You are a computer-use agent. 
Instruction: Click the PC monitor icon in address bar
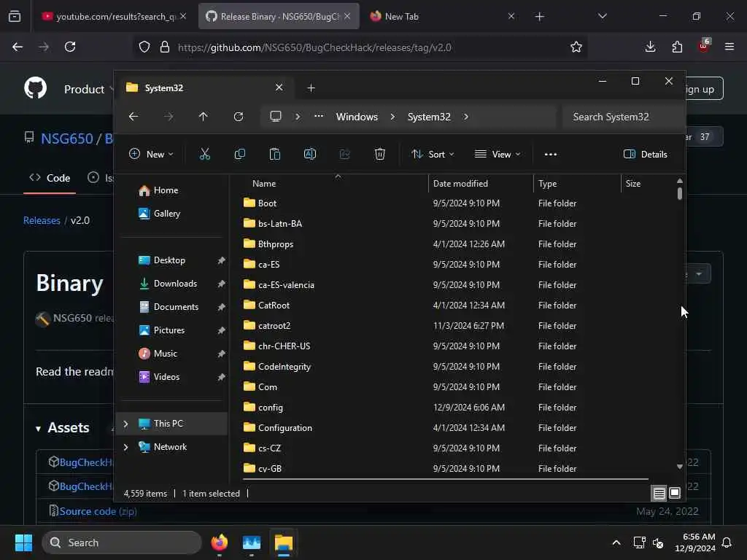[276, 117]
